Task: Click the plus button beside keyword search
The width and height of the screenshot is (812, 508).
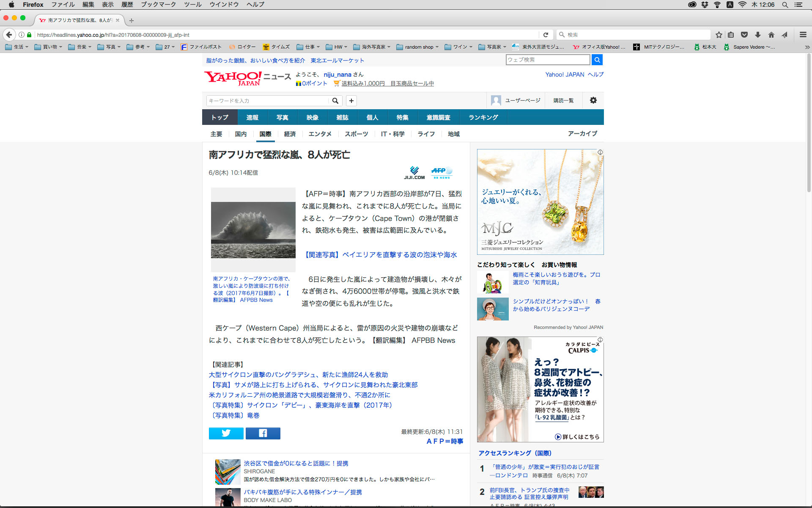Action: (351, 101)
